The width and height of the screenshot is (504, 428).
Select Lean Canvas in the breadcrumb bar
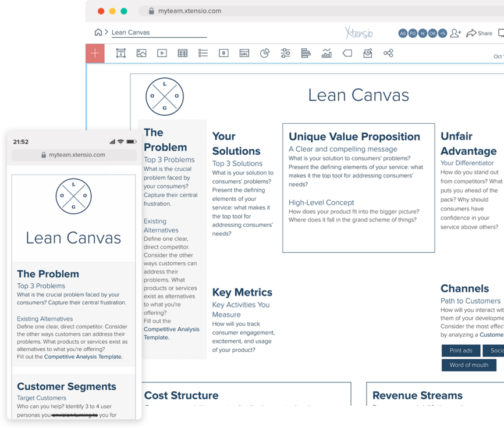click(129, 33)
